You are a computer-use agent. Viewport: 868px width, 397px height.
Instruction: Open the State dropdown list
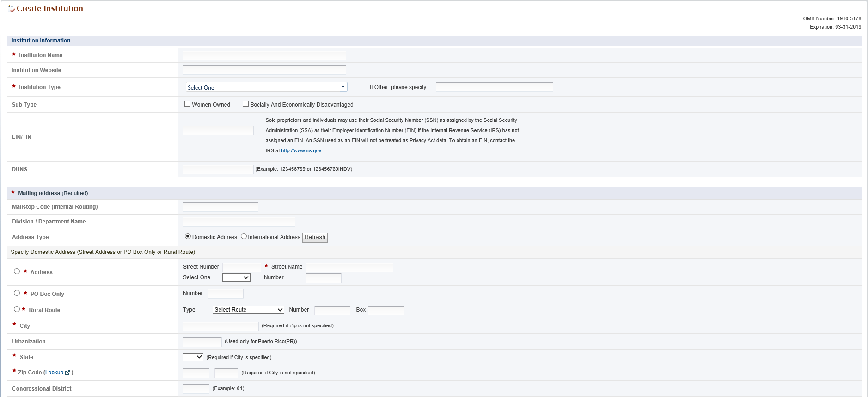point(193,357)
